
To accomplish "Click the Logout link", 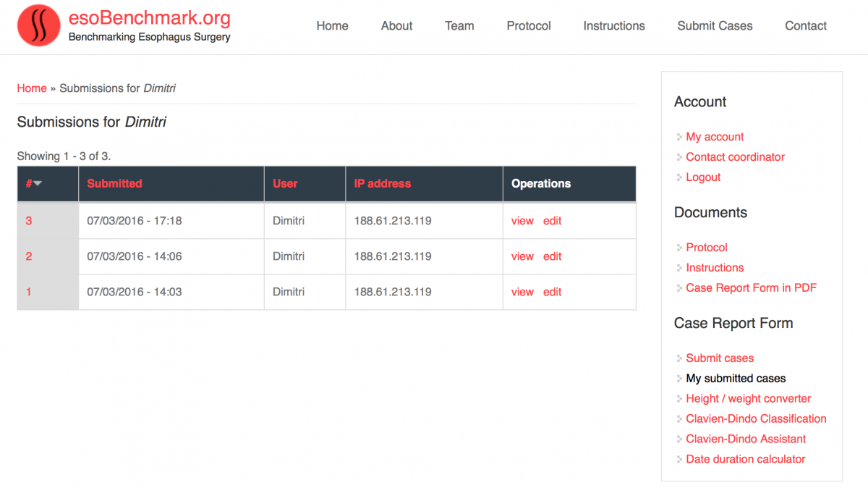I will (x=703, y=177).
